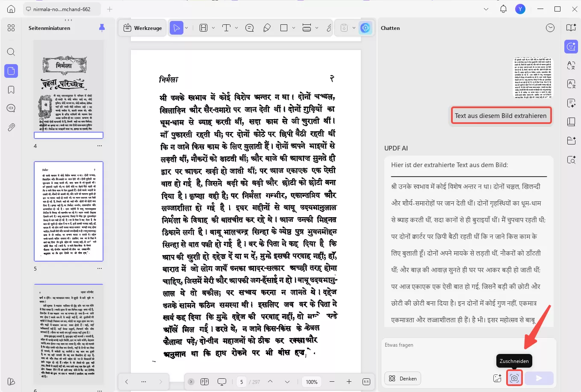Expand the measurement tool dropdown arrow
This screenshot has height=392, width=581.
coord(317,28)
